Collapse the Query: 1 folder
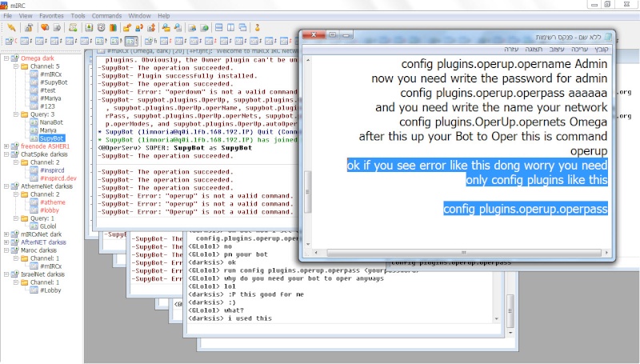The image size is (640, 364). pyautogui.click(x=16, y=218)
